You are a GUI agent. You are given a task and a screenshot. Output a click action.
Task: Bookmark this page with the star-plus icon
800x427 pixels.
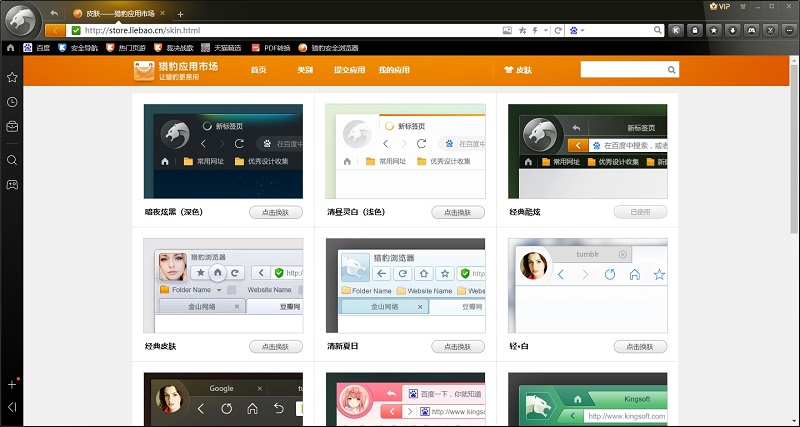coord(522,31)
